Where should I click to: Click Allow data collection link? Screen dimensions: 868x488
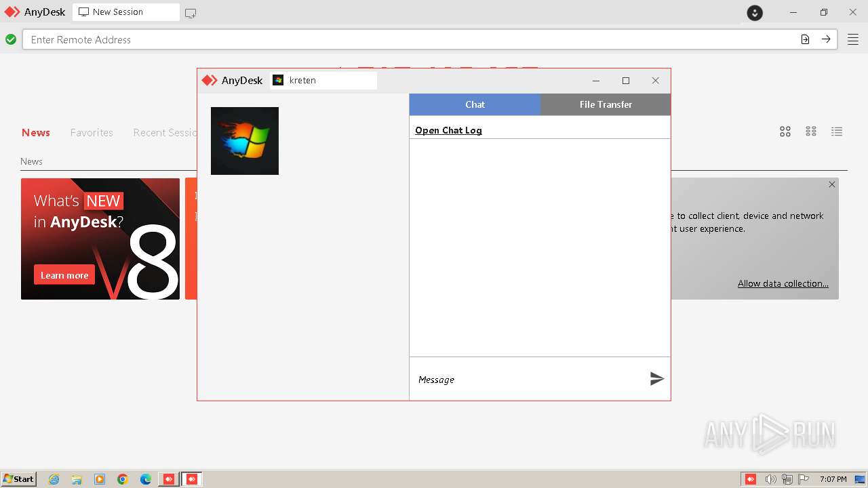(783, 283)
